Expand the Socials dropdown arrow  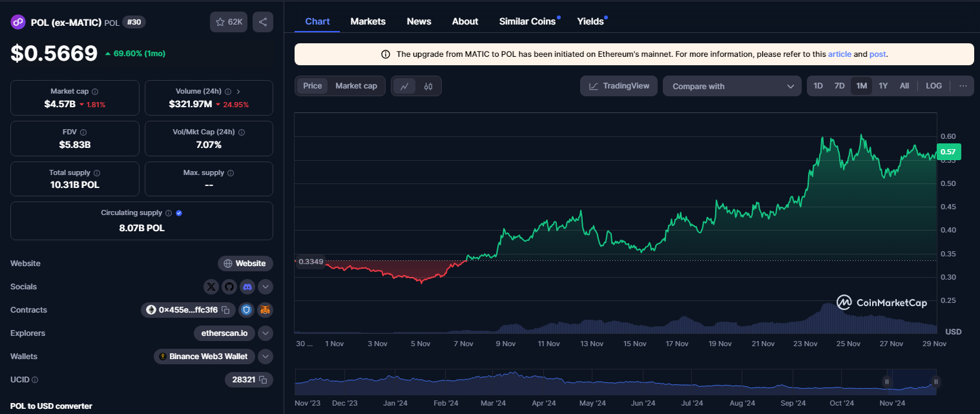pyautogui.click(x=266, y=287)
